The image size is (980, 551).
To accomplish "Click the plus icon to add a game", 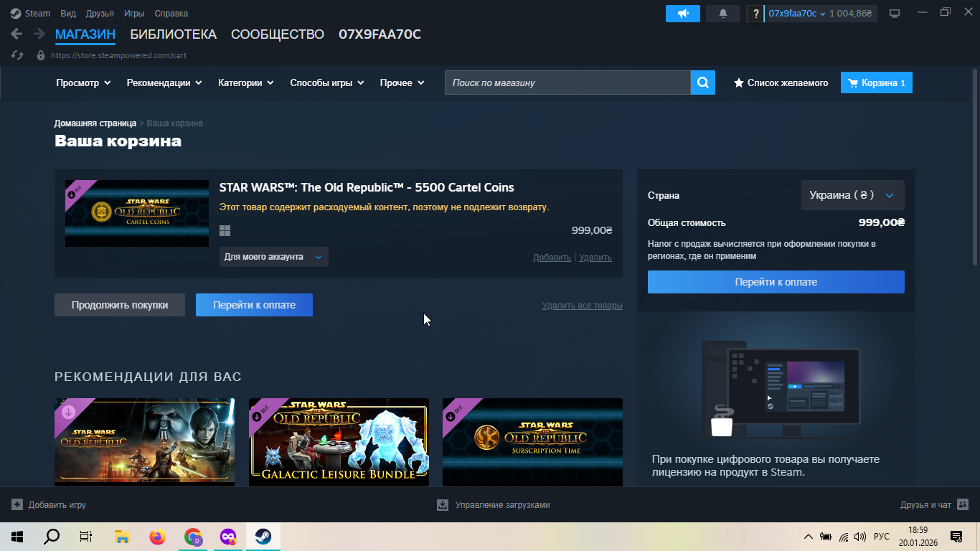I will click(x=17, y=505).
